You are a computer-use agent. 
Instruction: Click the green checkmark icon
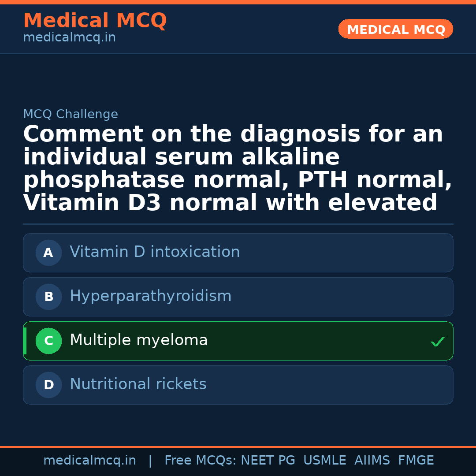click(437, 342)
